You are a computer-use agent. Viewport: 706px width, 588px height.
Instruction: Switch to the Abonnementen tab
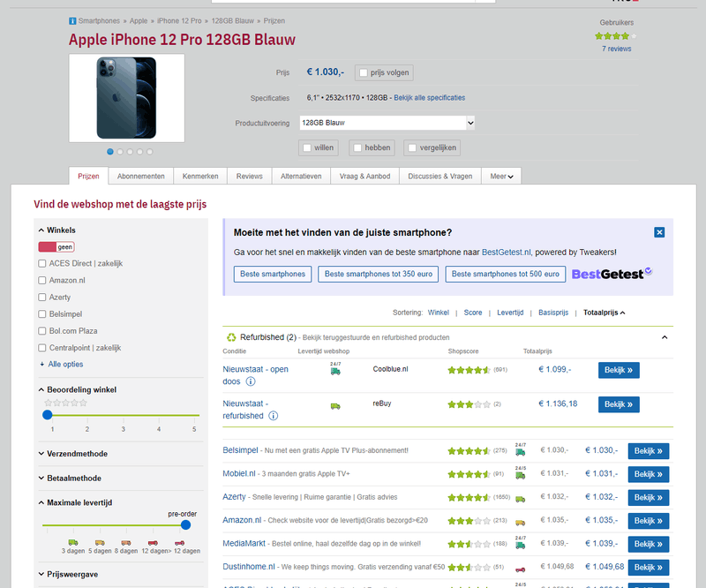click(141, 177)
